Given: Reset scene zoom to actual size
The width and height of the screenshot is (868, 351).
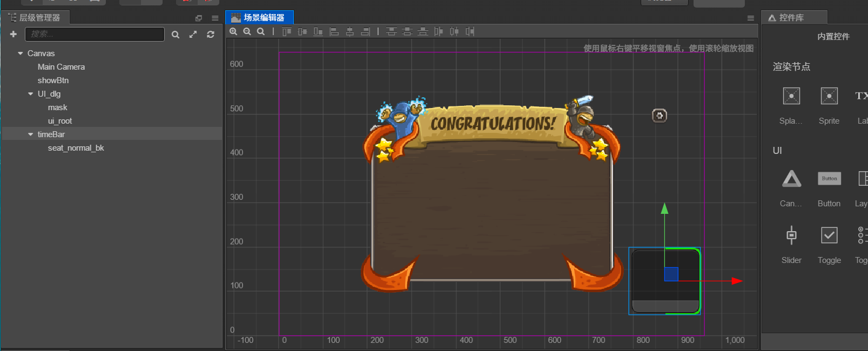Looking at the screenshot, I should [x=261, y=31].
